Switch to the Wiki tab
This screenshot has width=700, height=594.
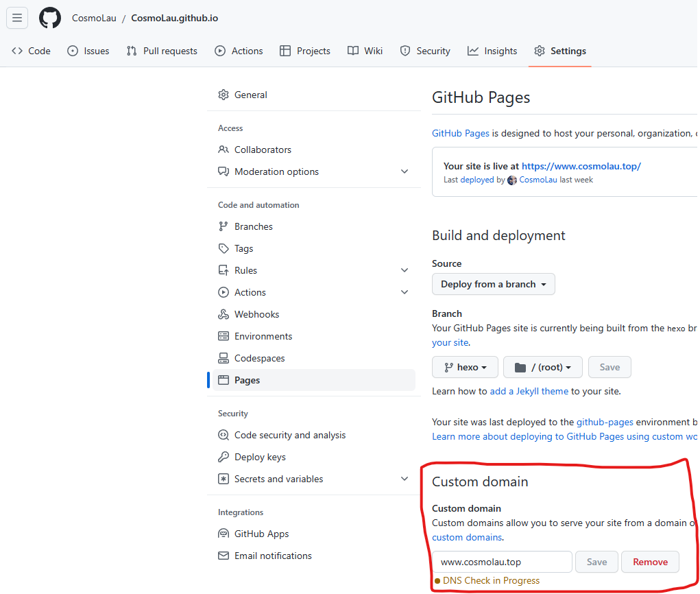click(x=365, y=51)
